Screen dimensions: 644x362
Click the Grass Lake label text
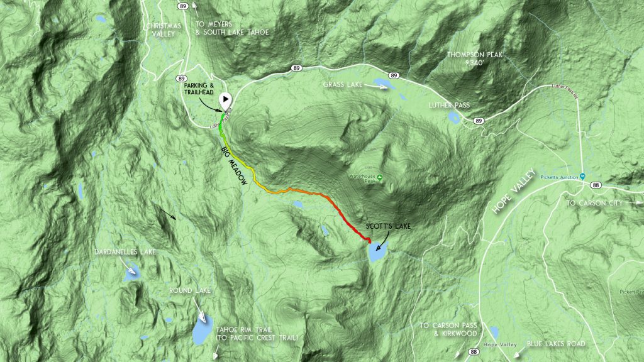(x=343, y=85)
